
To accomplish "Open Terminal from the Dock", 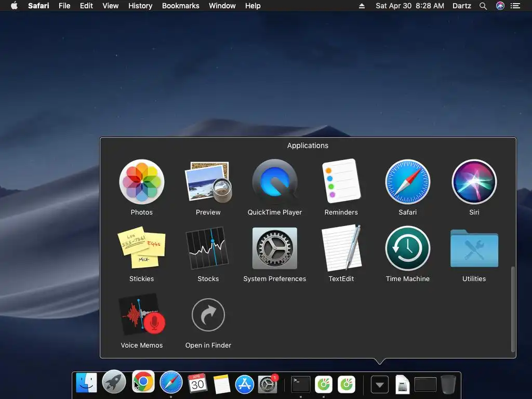I will pos(301,384).
